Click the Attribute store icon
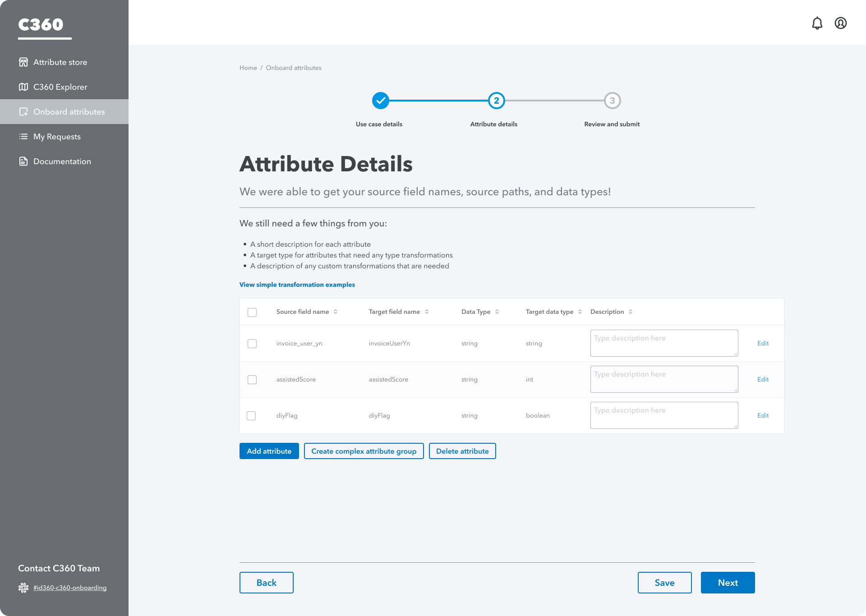The image size is (866, 616). click(x=23, y=62)
